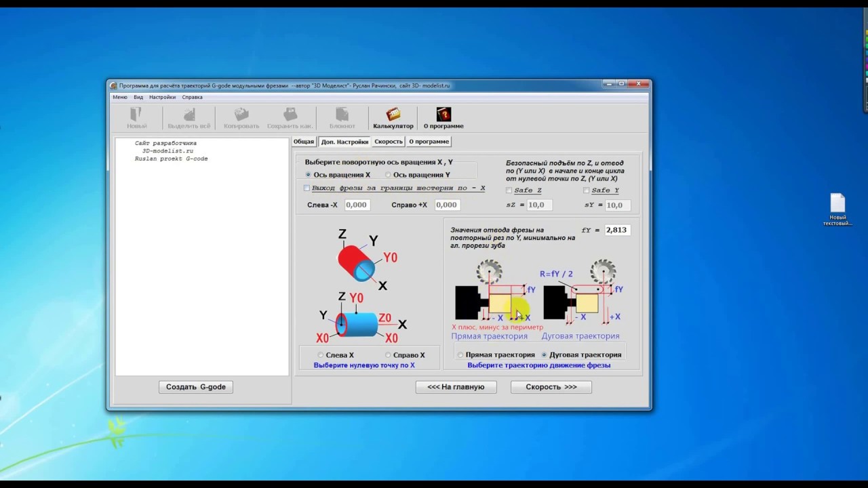Open the Меню menu
The width and height of the screenshot is (868, 488).
tap(120, 97)
